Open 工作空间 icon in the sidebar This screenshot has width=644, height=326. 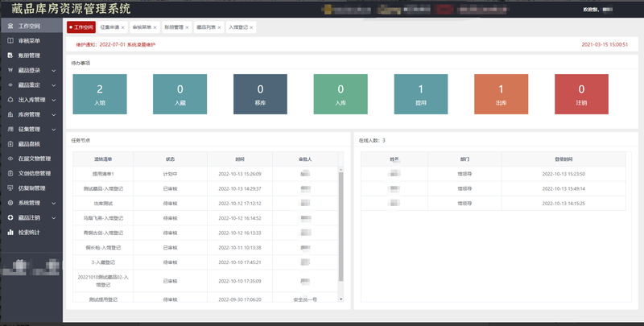[x=10, y=26]
